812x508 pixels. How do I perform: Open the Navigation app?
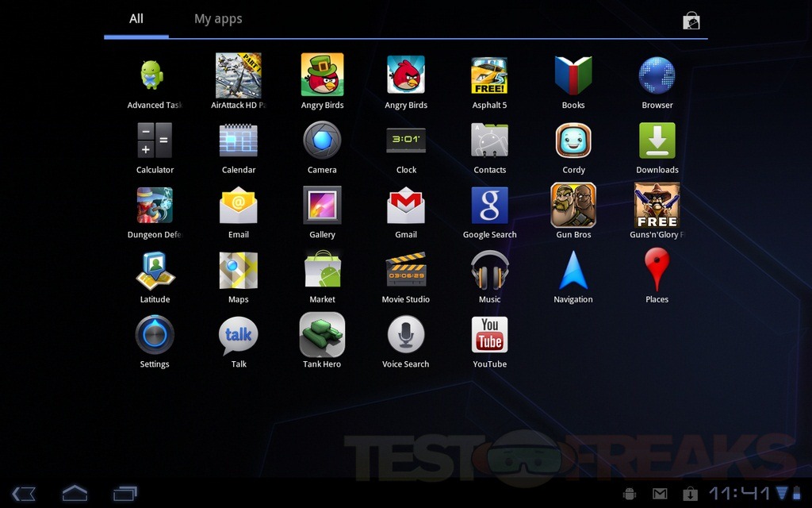click(x=573, y=271)
